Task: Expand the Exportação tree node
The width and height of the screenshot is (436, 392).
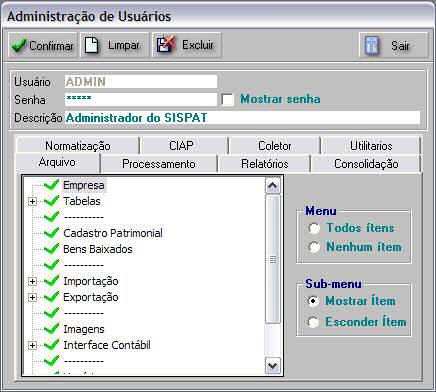Action: pos(32,297)
